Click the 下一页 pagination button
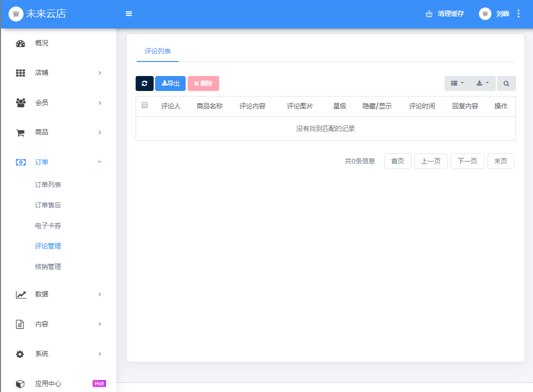533x392 pixels. point(467,161)
